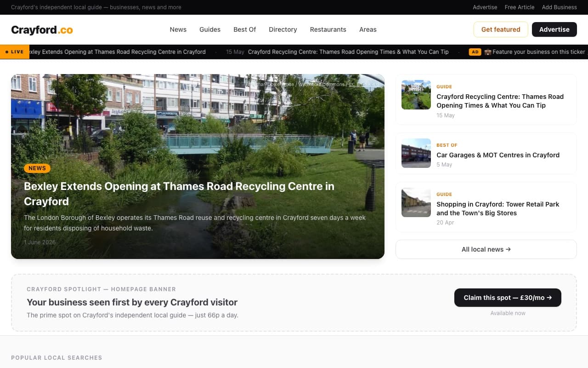The height and width of the screenshot is (368, 588).
Task: Open Crayford Recycling Centre guide thumbnail
Action: pos(416,95)
